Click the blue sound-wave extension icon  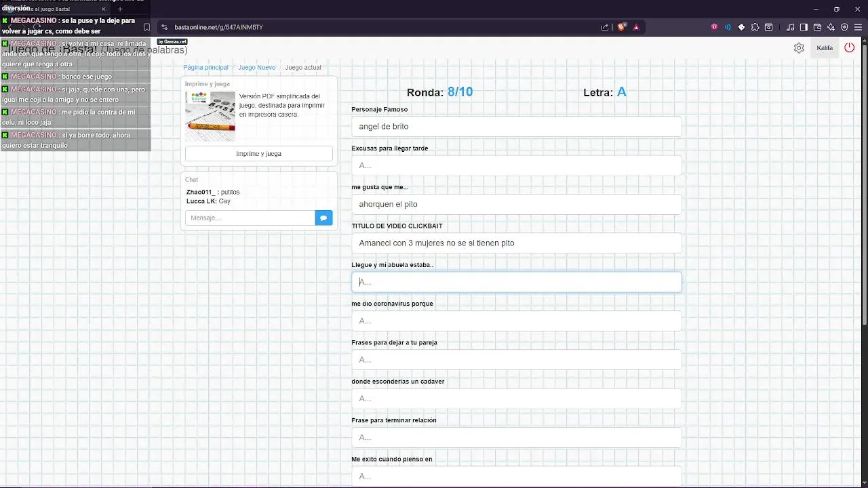tap(728, 27)
